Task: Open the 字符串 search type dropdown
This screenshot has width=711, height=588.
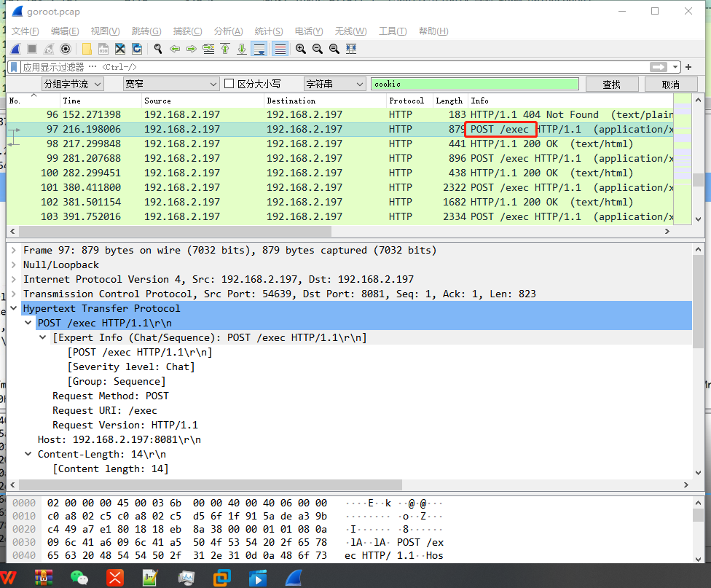Action: [x=334, y=84]
